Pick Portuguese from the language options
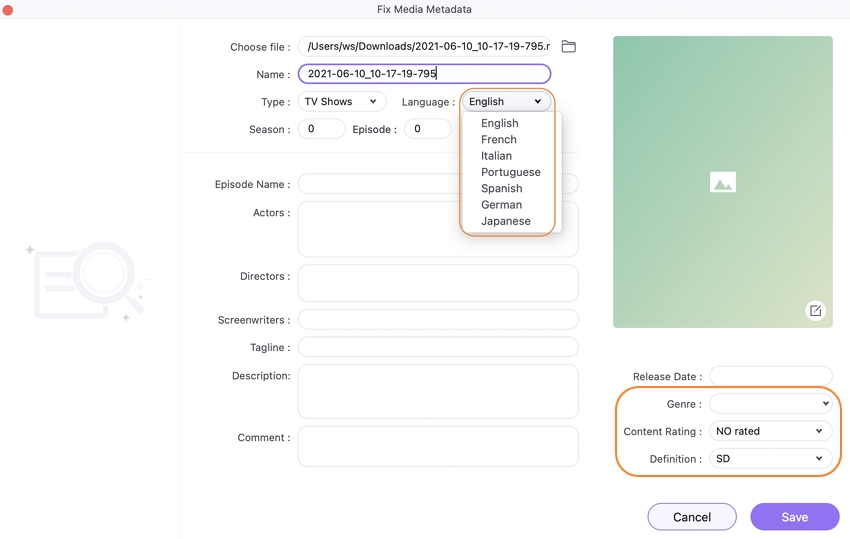The image size is (850, 539). [510, 172]
